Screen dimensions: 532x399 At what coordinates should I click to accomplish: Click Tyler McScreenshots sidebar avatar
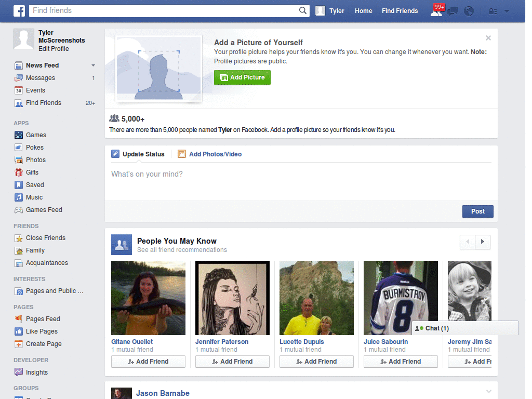click(24, 39)
